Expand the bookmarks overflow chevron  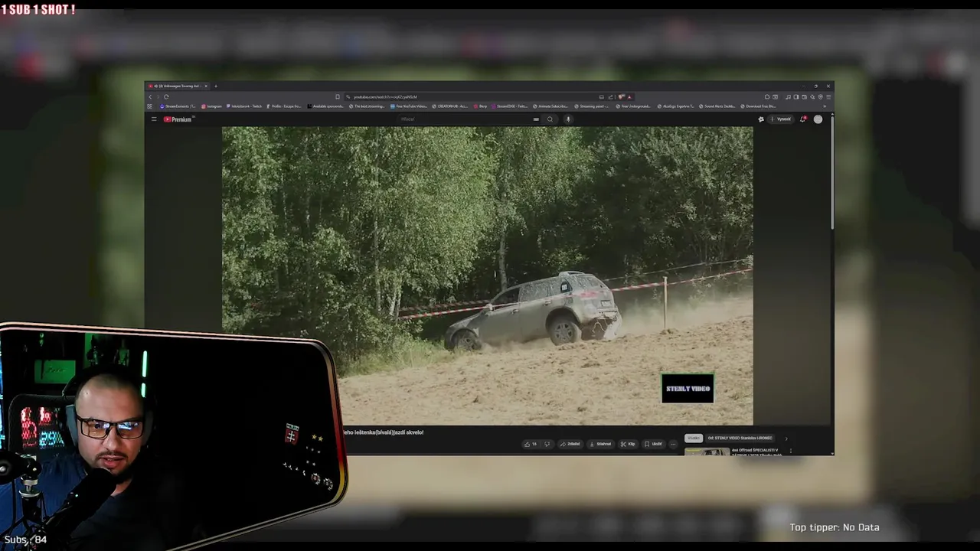tap(825, 106)
